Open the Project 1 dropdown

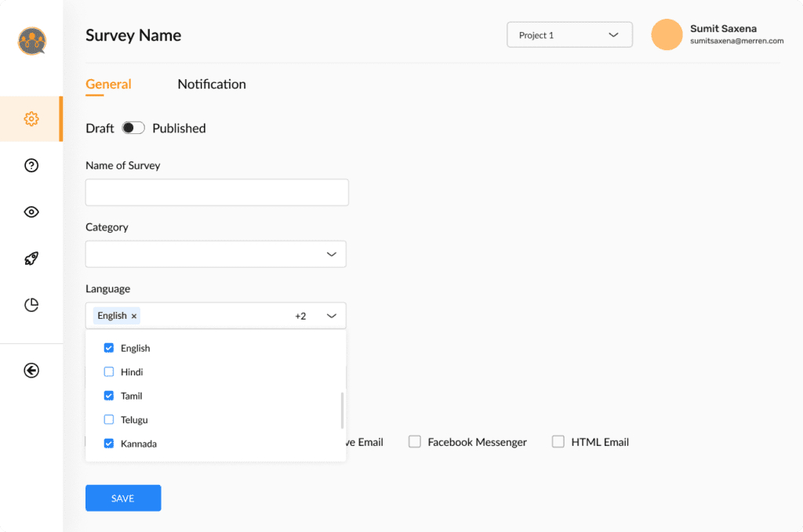tap(569, 34)
